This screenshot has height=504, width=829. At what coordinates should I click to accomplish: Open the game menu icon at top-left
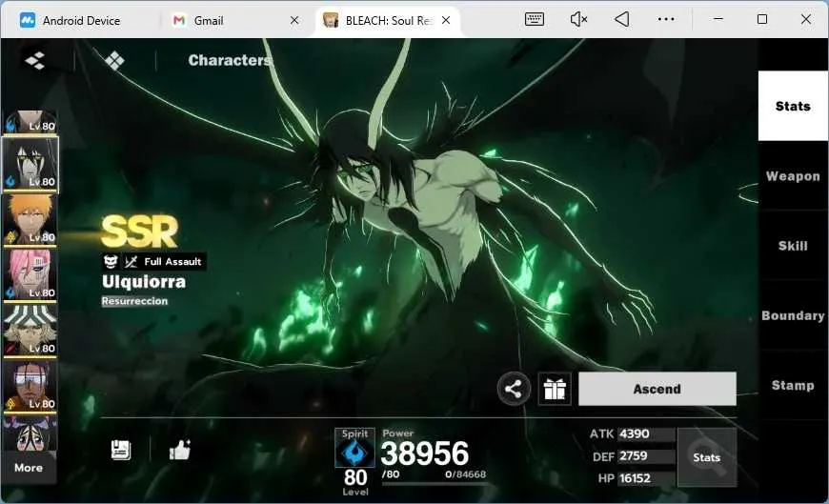(x=35, y=60)
